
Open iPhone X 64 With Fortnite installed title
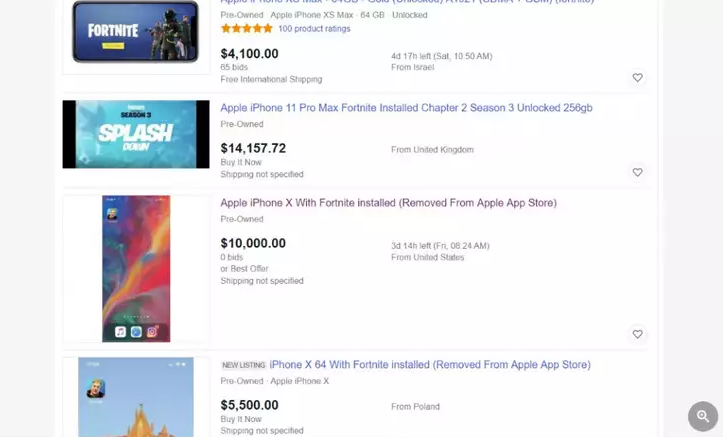point(429,365)
